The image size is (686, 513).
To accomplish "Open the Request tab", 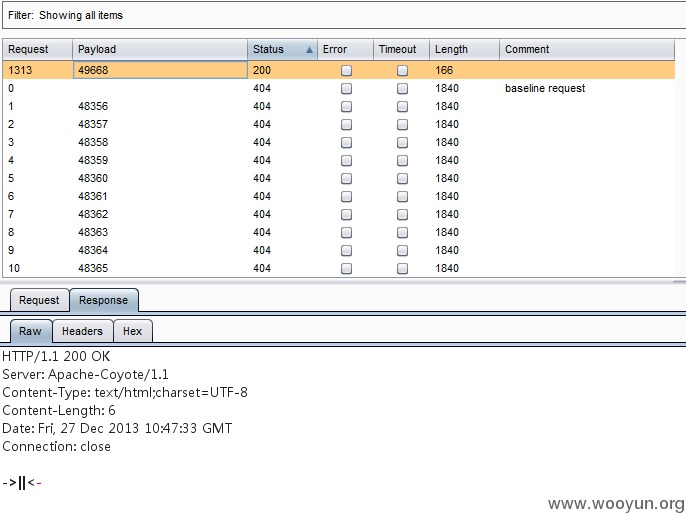I will (x=39, y=300).
